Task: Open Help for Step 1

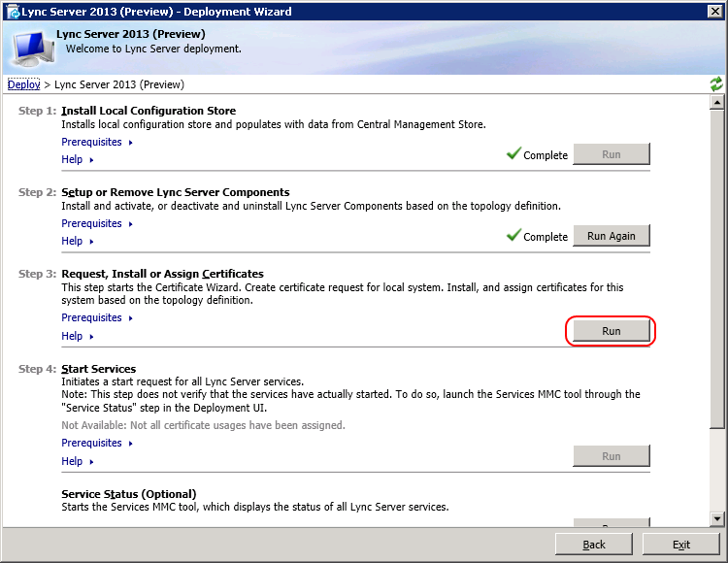Action: tap(78, 159)
